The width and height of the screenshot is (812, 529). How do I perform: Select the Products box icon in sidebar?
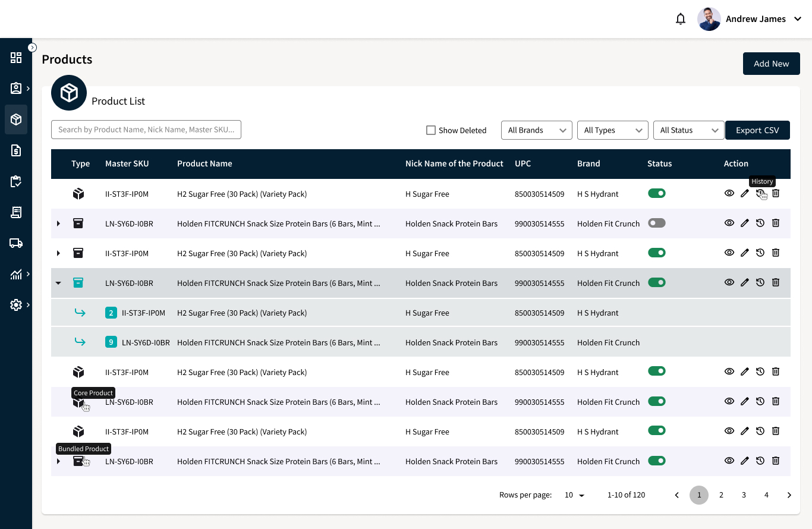[x=16, y=119]
